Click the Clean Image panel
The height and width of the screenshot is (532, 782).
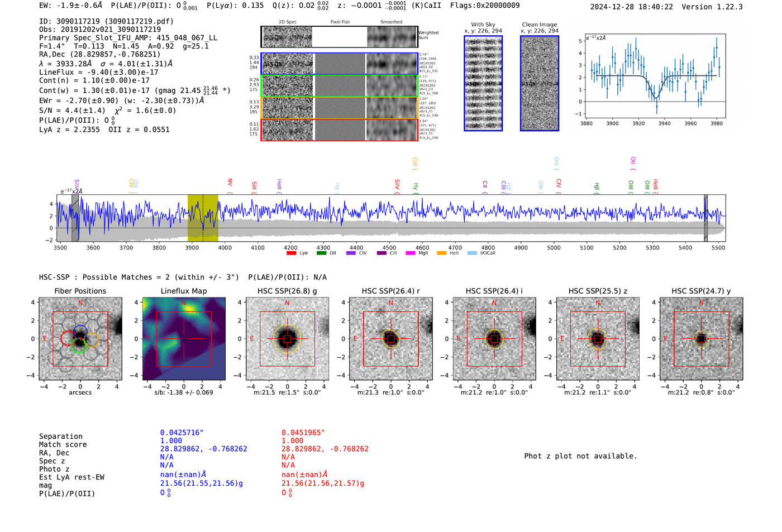coord(540,83)
